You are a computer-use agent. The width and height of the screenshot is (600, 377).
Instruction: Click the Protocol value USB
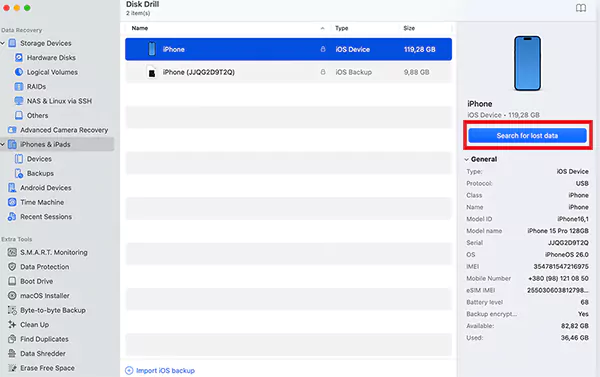tap(582, 183)
